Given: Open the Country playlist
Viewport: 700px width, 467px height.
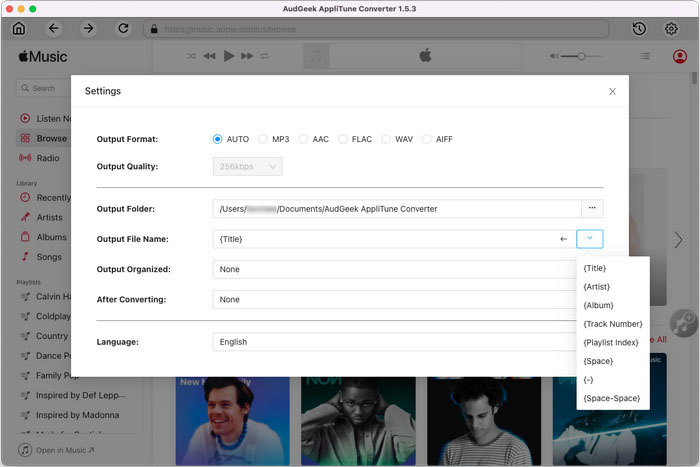Looking at the screenshot, I should (45, 336).
